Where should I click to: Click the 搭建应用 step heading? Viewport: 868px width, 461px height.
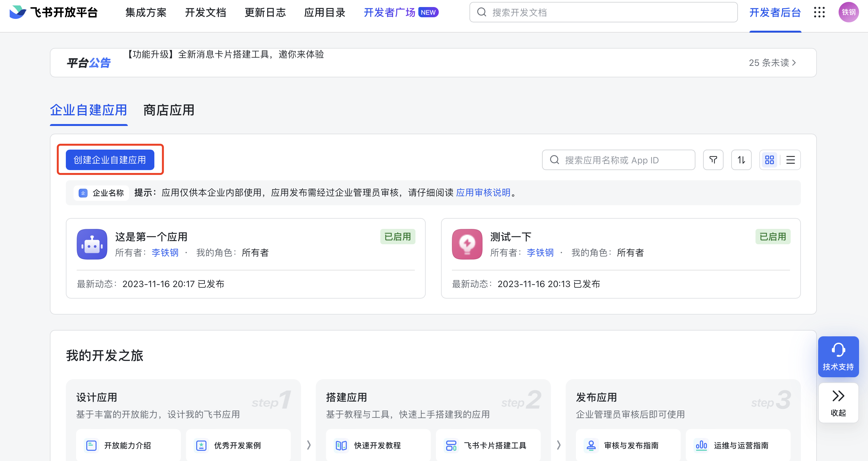[346, 397]
